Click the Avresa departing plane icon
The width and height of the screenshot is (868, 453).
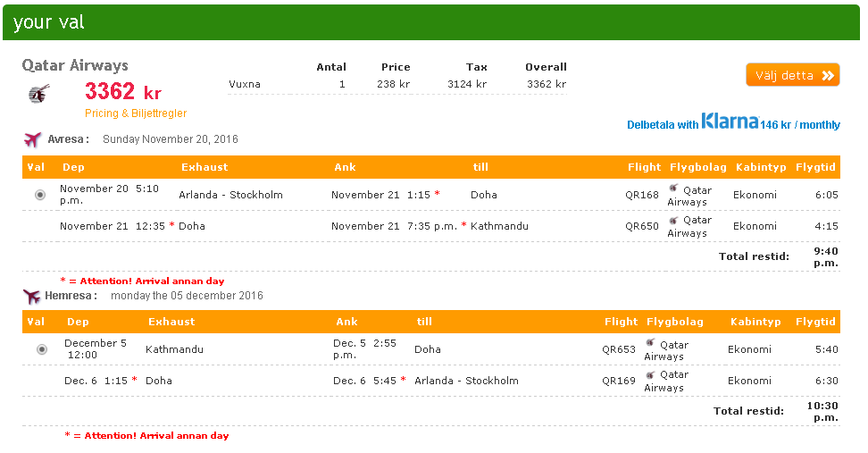tap(33, 139)
